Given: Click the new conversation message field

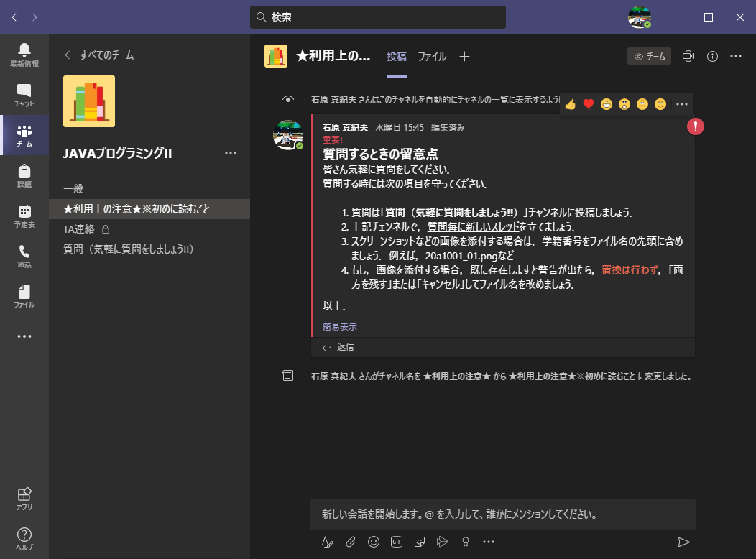Looking at the screenshot, I should (x=502, y=514).
